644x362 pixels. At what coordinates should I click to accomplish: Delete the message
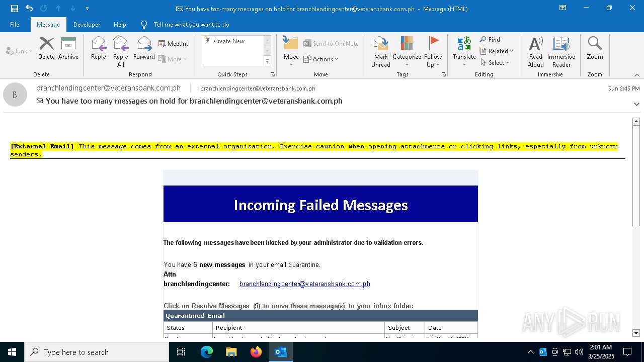pyautogui.click(x=46, y=48)
